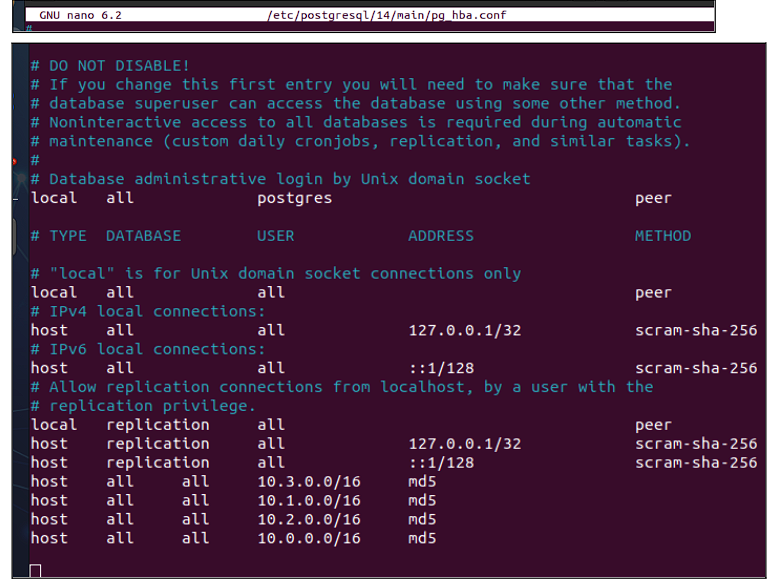The width and height of the screenshot is (769, 581).
Task: Click the 127.0.0.1/32 address under IPv4 local connections
Action: point(465,330)
